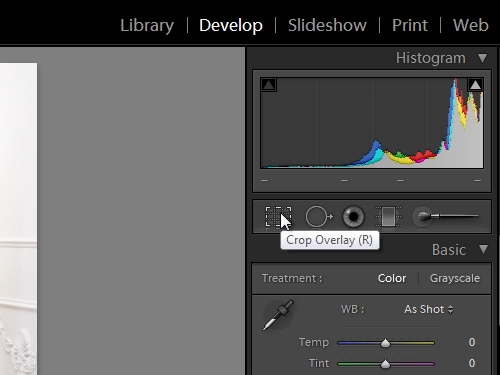Go to the Print module
Viewport: 500px width, 375px height.
point(410,25)
